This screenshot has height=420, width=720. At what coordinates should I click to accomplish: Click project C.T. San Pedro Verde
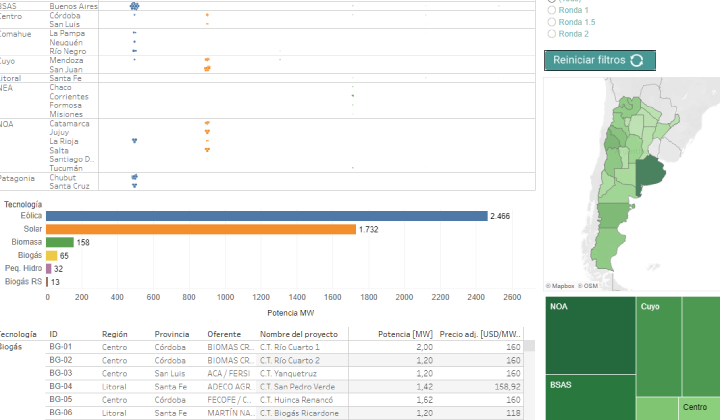pyautogui.click(x=298, y=386)
